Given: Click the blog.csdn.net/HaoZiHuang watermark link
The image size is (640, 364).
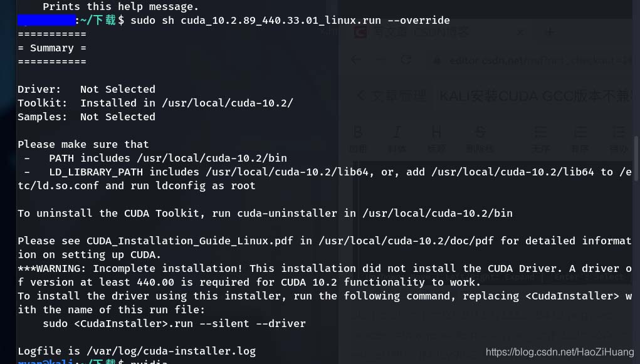Looking at the screenshot, I should (x=560, y=351).
